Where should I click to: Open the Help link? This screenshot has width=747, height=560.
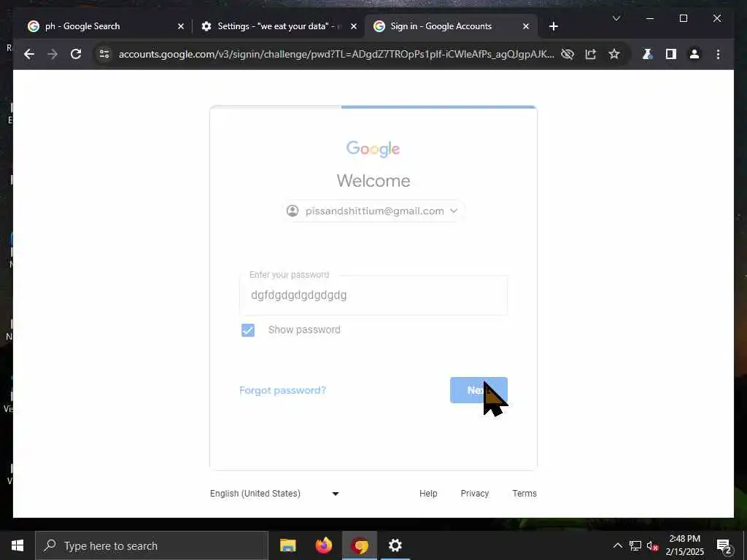coord(427,494)
